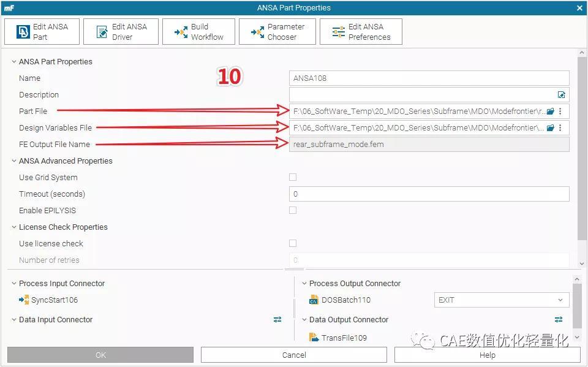The height and width of the screenshot is (367, 588).
Task: Click the Cancel button
Action: click(x=294, y=355)
